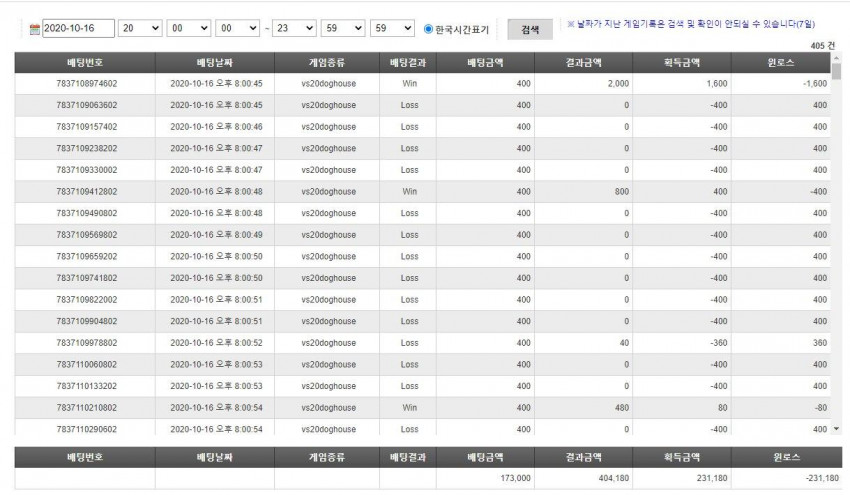Select bet number 7837109412802
This screenshot has width=850, height=495.
(87, 192)
